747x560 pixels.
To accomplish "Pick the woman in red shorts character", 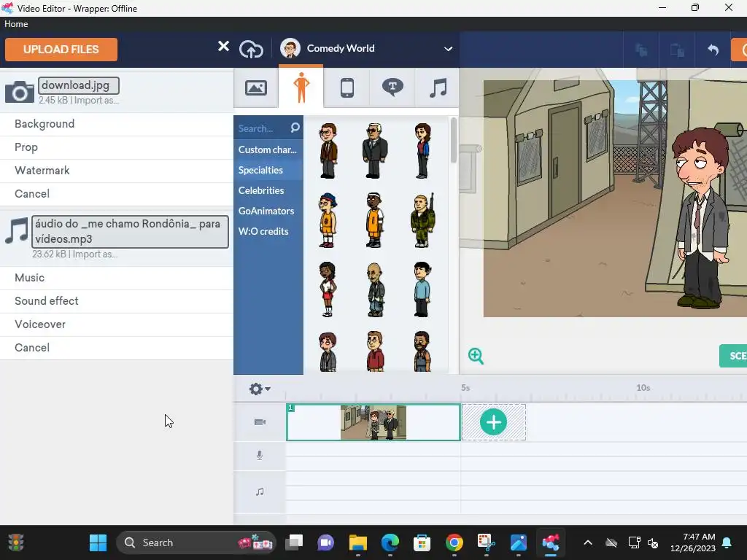I will pyautogui.click(x=328, y=289).
